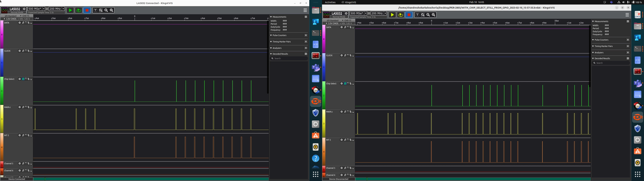Viewport: 644px width, 181px height.
Task: Start capture in left KingstVIS window
Action: coord(70,10)
